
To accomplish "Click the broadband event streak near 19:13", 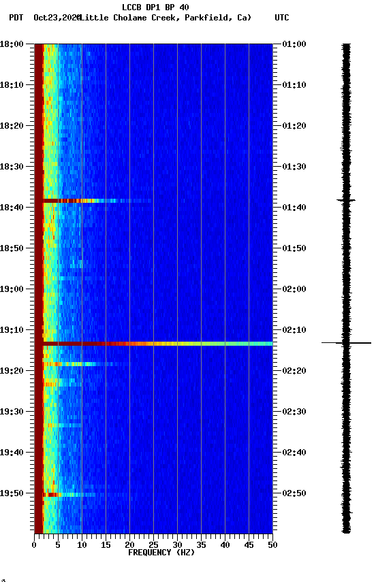I will 157,344.
